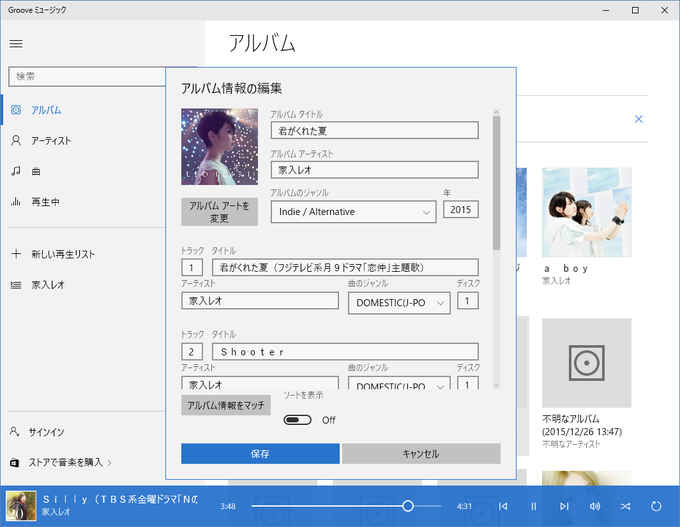Viewport: 680px width, 527px height.
Task: Click the scrollbar up arrow in dialog
Action: coord(497,112)
